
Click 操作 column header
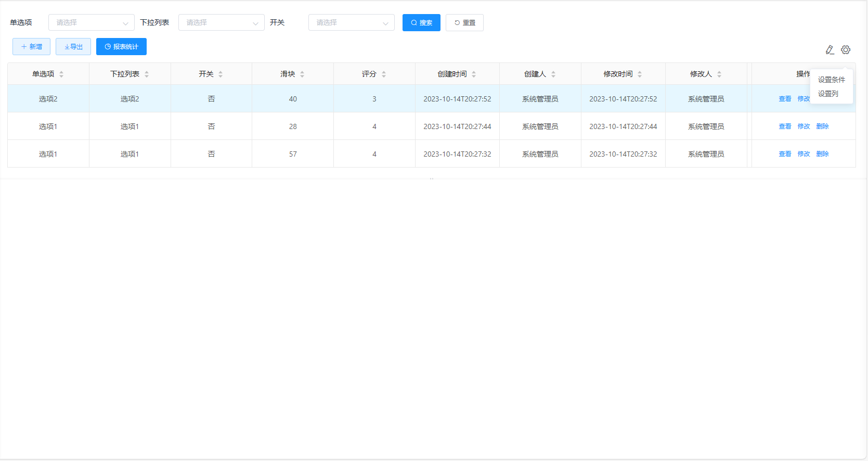[x=802, y=74]
